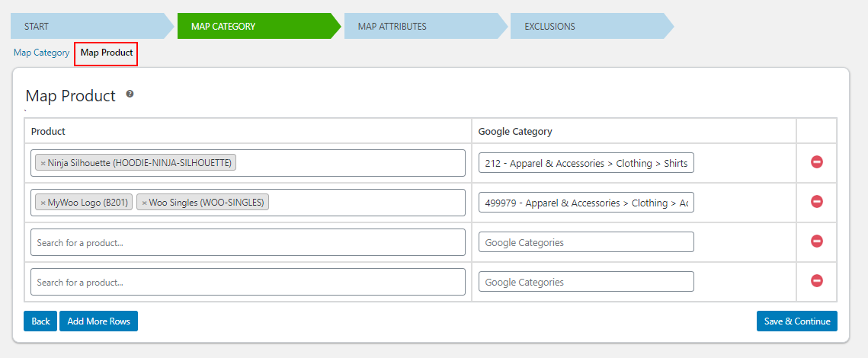Remove the Ninja Silhouette mapping row
The width and height of the screenshot is (868, 358).
(x=816, y=162)
